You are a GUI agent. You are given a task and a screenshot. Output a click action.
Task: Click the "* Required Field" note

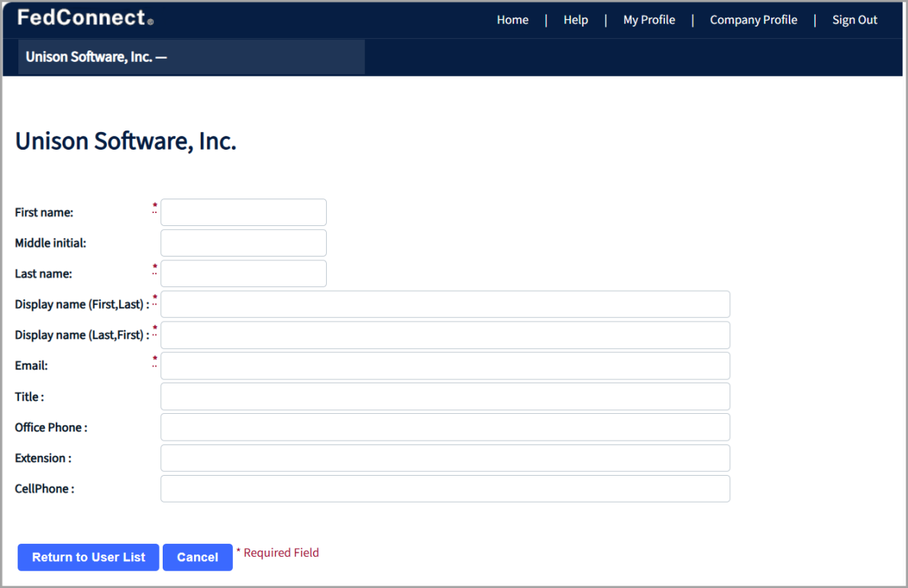[277, 553]
